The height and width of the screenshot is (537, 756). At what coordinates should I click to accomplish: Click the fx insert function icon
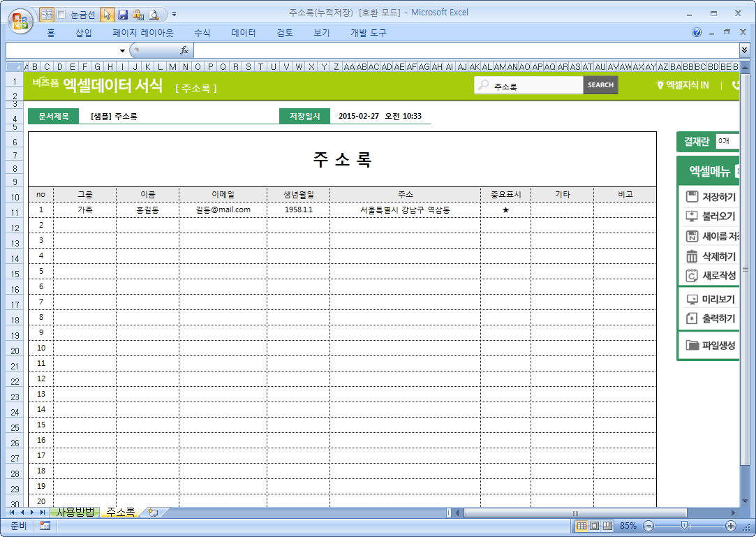[x=184, y=50]
